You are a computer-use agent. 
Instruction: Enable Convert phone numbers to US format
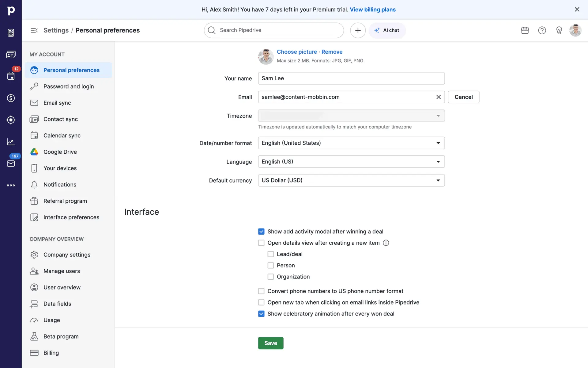pyautogui.click(x=261, y=291)
